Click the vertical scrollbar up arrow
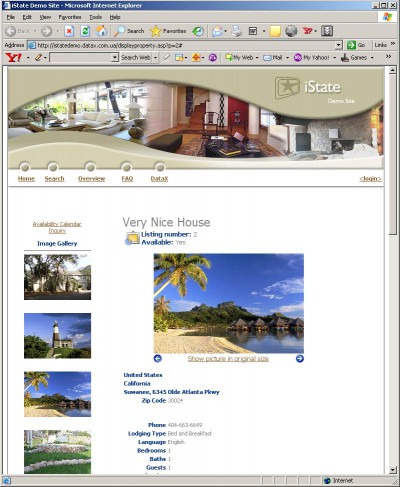400x487 pixels. point(393,70)
